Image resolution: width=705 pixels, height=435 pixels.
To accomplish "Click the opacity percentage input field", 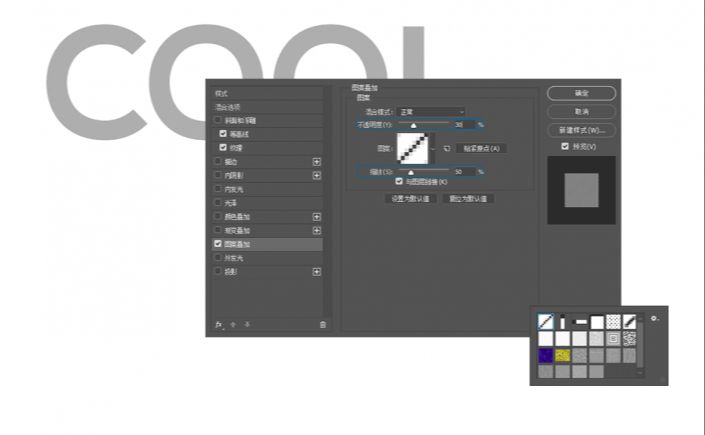I will click(x=464, y=125).
